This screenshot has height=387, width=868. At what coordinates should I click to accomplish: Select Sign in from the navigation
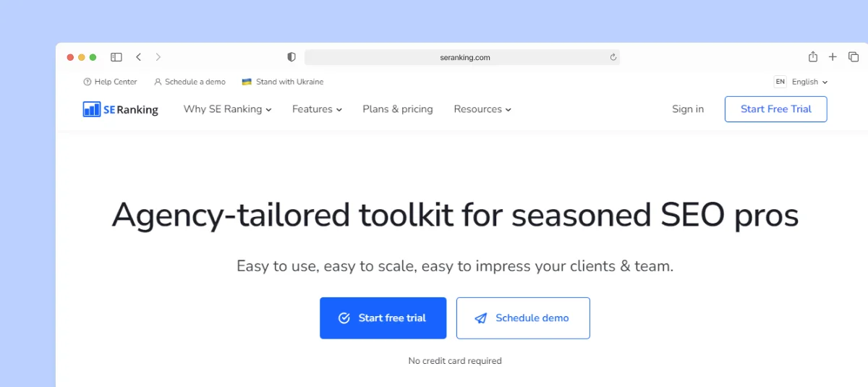click(x=688, y=109)
